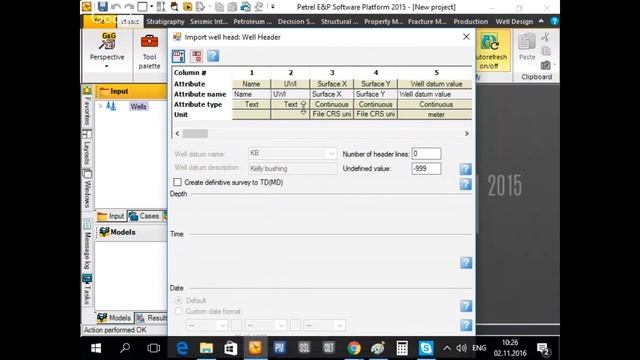Viewport: 640px width, 360px height.
Task: Switch to the Models bottom tab
Action: click(x=114, y=318)
